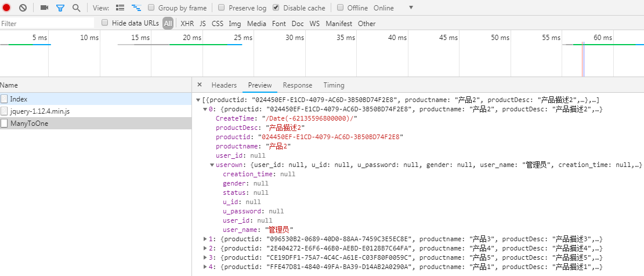
Task: Toggle the filter funnel icon
Action: [60, 8]
